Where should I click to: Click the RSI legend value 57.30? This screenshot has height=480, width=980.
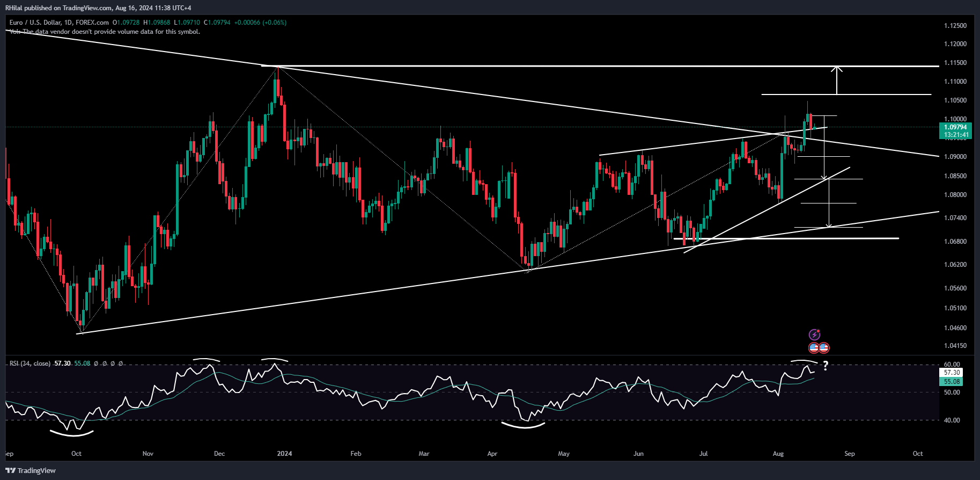pyautogui.click(x=62, y=363)
